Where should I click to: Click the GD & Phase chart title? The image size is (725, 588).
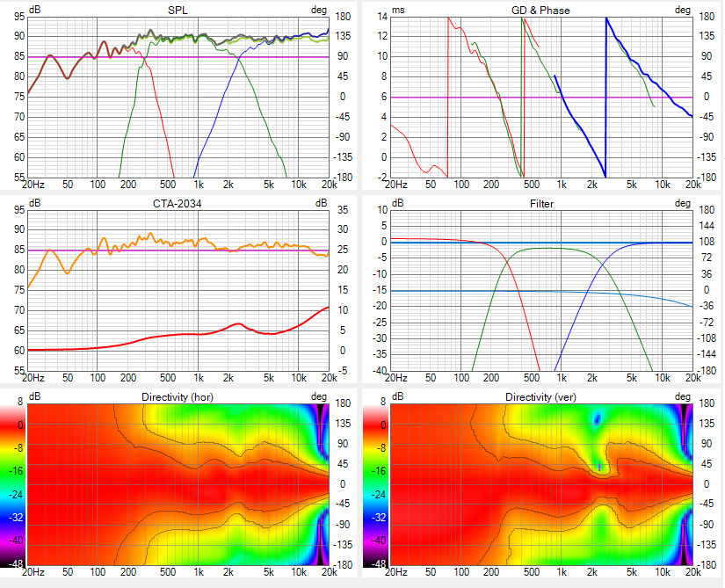pyautogui.click(x=540, y=11)
